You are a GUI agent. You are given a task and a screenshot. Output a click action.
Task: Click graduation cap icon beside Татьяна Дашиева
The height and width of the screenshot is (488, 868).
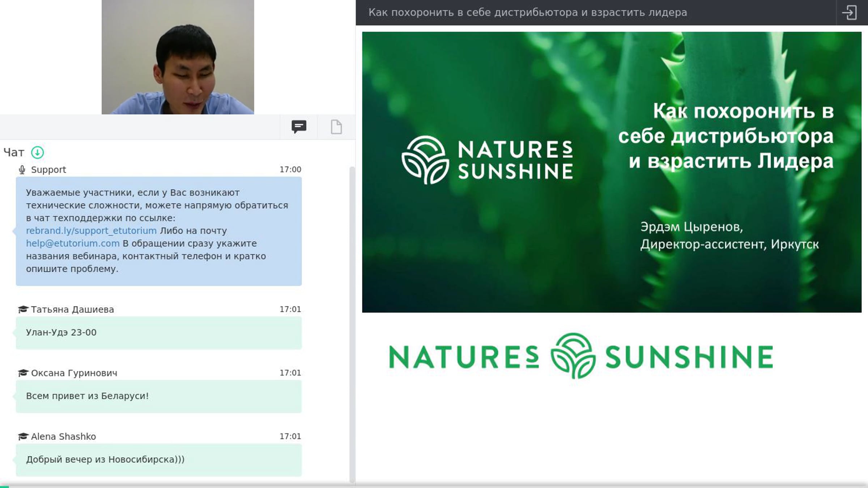tap(23, 309)
